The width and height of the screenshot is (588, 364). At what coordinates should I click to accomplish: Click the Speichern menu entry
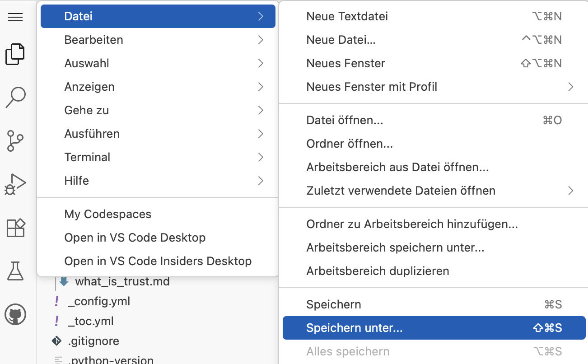[434, 304]
